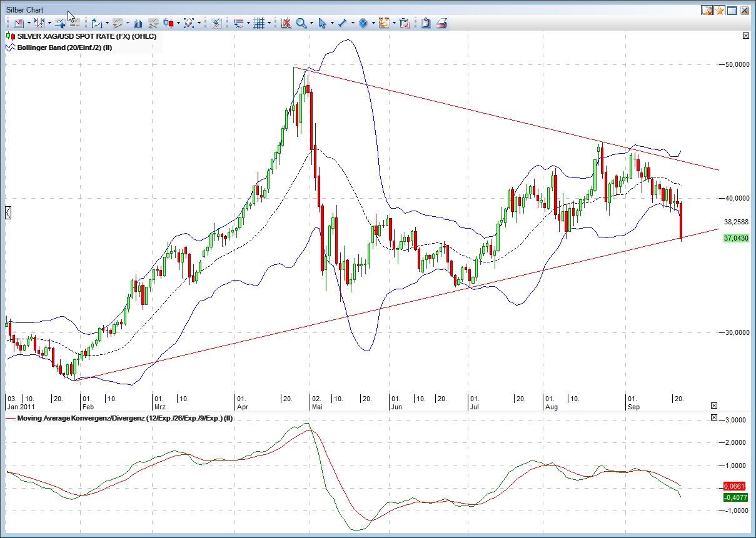Close the main price chart pane box
Viewport: 756px width, 538px height.
tap(745, 36)
